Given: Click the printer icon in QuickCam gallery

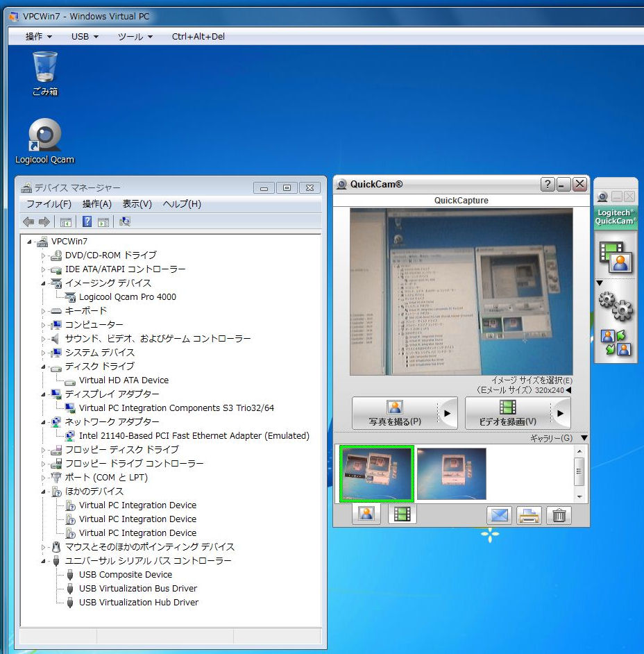Looking at the screenshot, I should coord(529,516).
